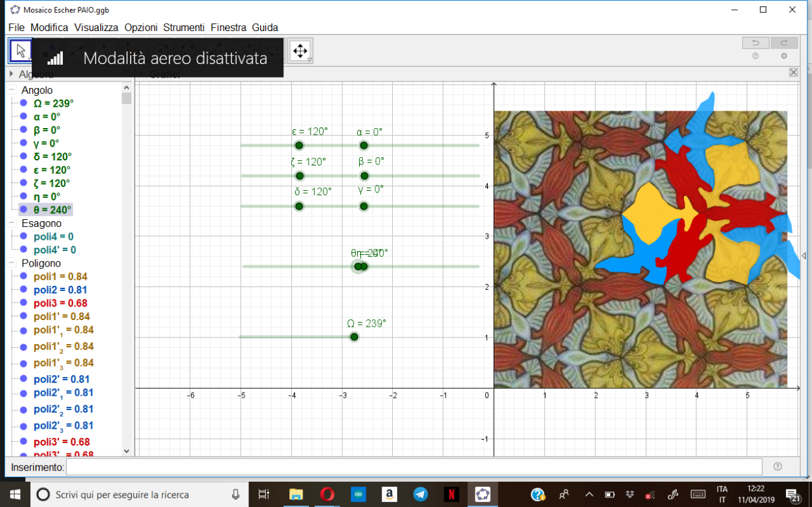The height and width of the screenshot is (507, 812).
Task: Open Dropbox from the system tray
Action: [630, 495]
